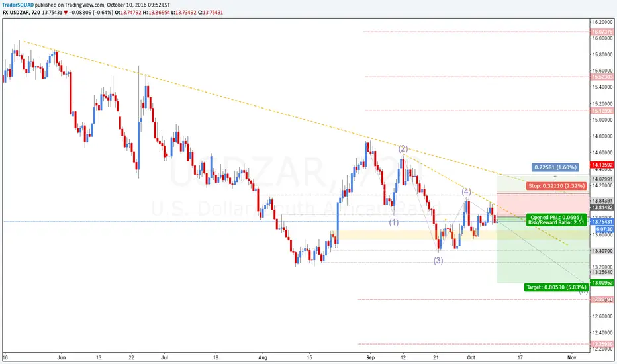Click the Sep date on time axis
This screenshot has height=364, width=617.
pos(370,357)
